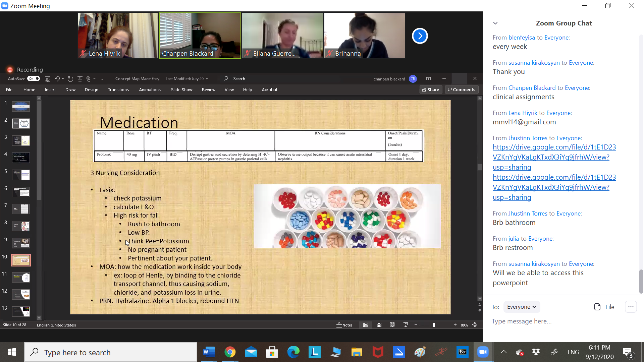Click the Touch/Mouse Mode icon

88,79
